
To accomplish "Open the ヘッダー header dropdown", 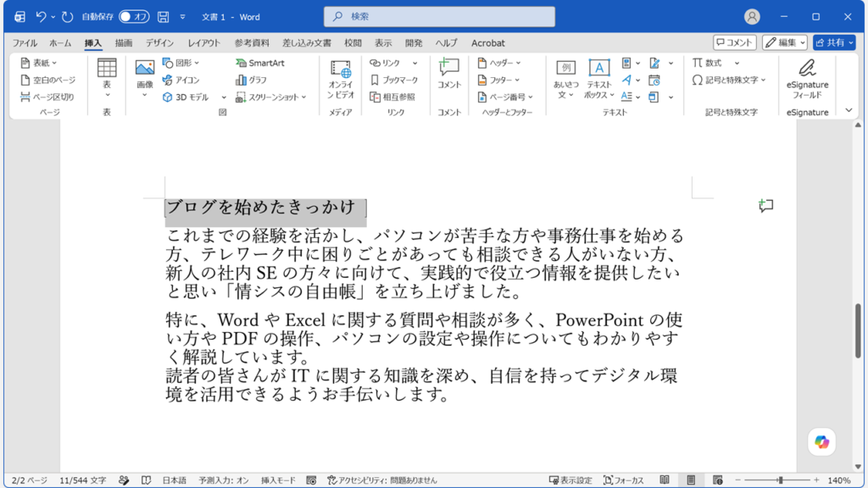I will pyautogui.click(x=498, y=63).
